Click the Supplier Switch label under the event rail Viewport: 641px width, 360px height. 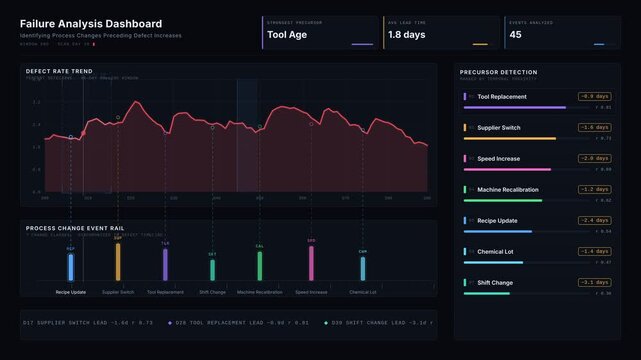[x=118, y=292]
